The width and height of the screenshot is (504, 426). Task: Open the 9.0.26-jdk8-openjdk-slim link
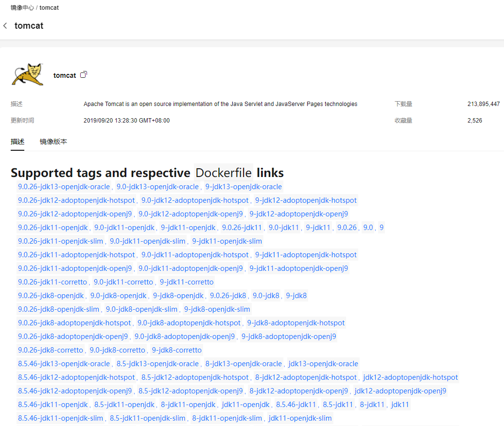[59, 309]
